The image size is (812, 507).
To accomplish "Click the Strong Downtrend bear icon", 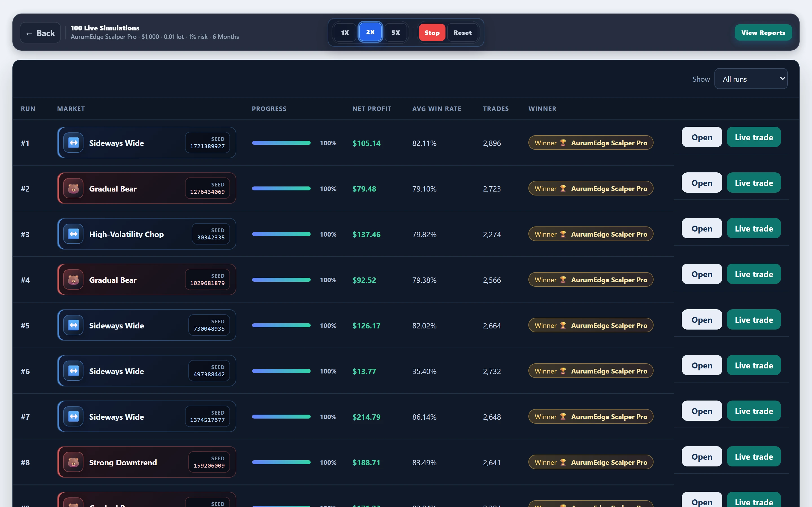I will pos(73,462).
